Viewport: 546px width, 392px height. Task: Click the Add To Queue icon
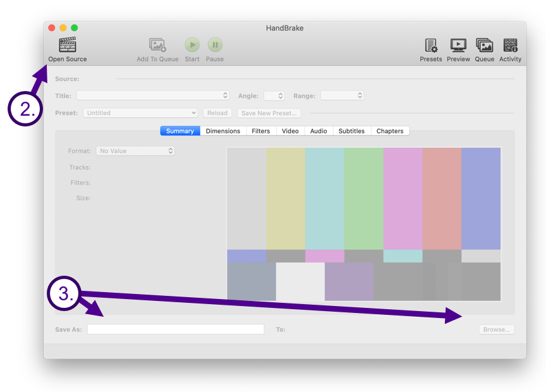click(157, 45)
